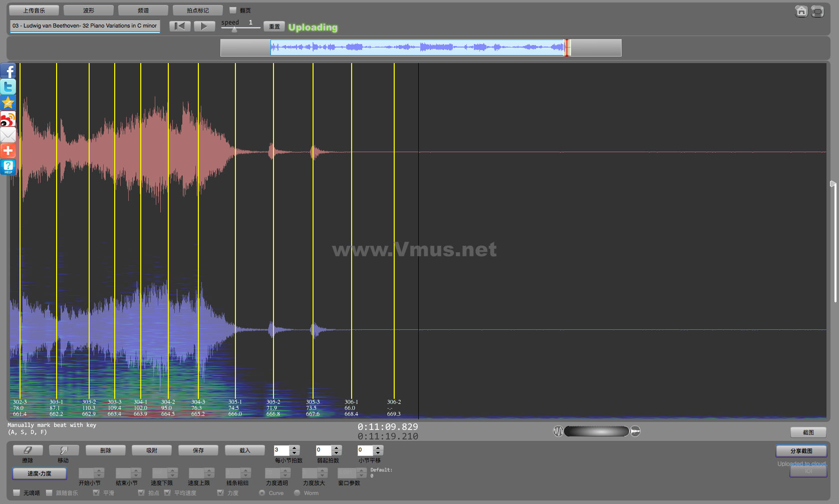The height and width of the screenshot is (504, 839).
Task: Click the 保存 save button
Action: 198,450
